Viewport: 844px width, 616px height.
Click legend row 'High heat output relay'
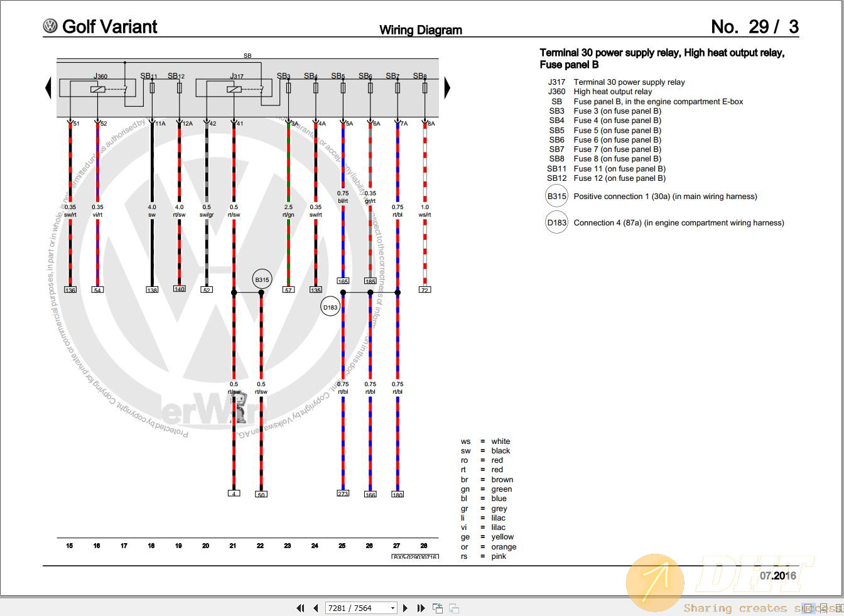pos(600,91)
